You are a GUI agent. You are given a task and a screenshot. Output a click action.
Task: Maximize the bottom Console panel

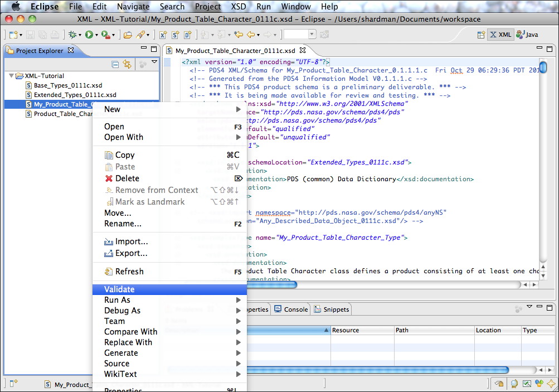550,307
